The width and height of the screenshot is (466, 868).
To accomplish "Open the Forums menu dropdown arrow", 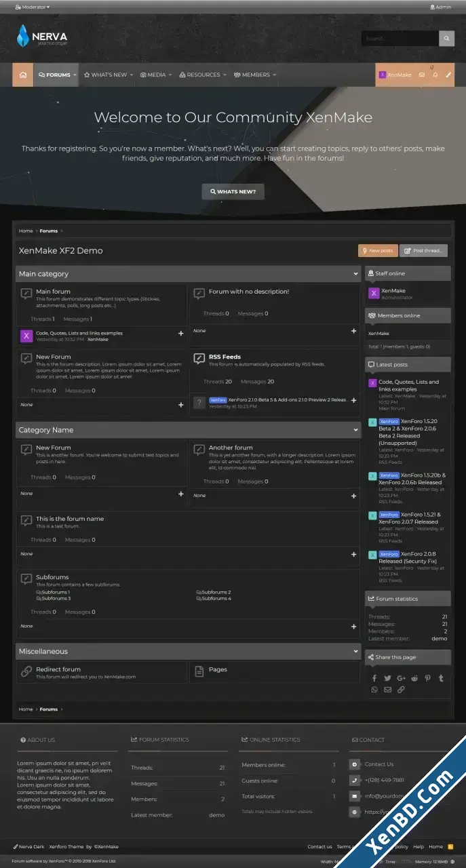I will click(x=75, y=75).
